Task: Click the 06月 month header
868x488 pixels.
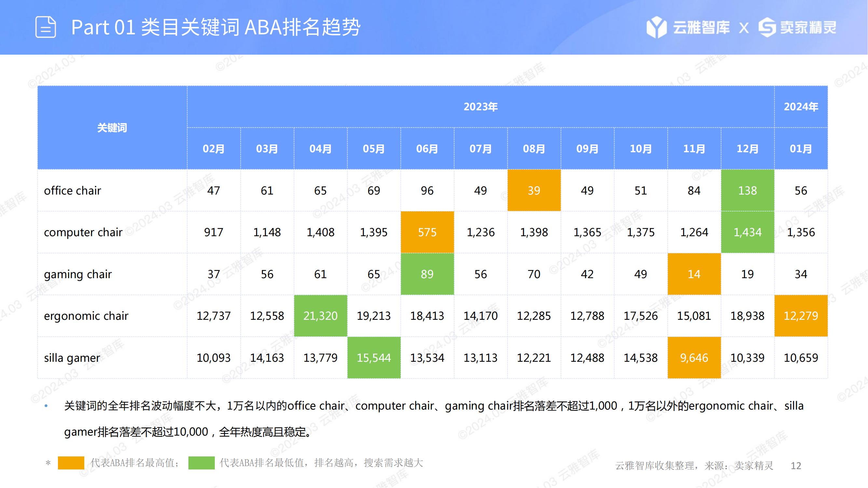Action: [427, 149]
